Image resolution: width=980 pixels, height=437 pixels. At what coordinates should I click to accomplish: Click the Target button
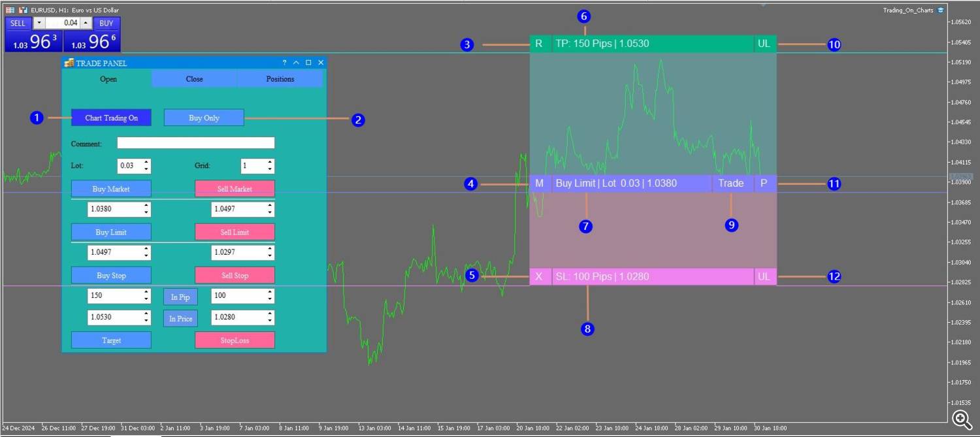coord(111,340)
